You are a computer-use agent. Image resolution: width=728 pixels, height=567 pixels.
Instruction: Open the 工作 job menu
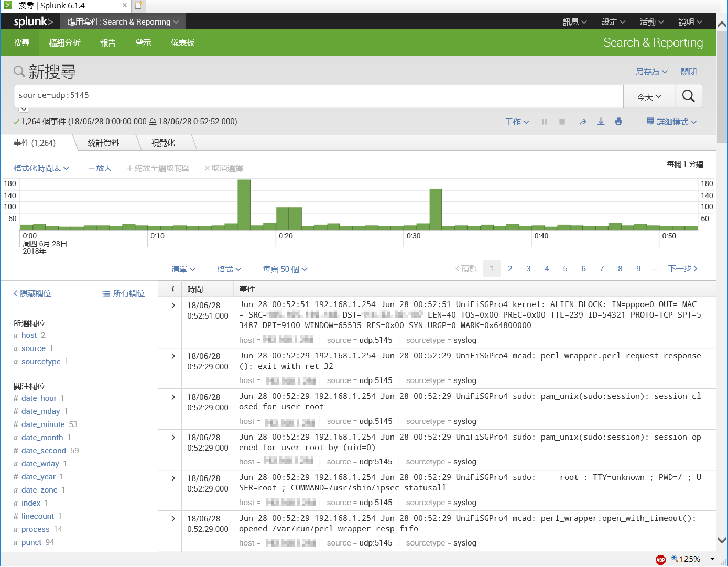click(x=516, y=122)
